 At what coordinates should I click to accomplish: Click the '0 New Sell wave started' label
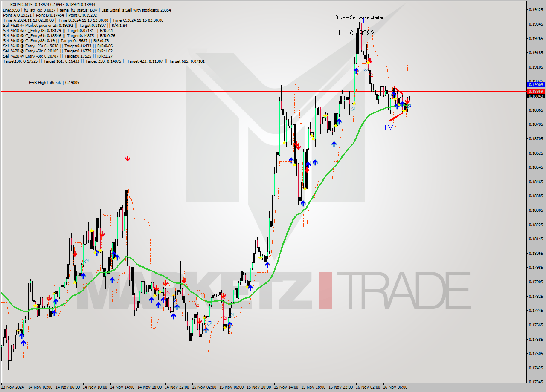[x=360, y=17]
